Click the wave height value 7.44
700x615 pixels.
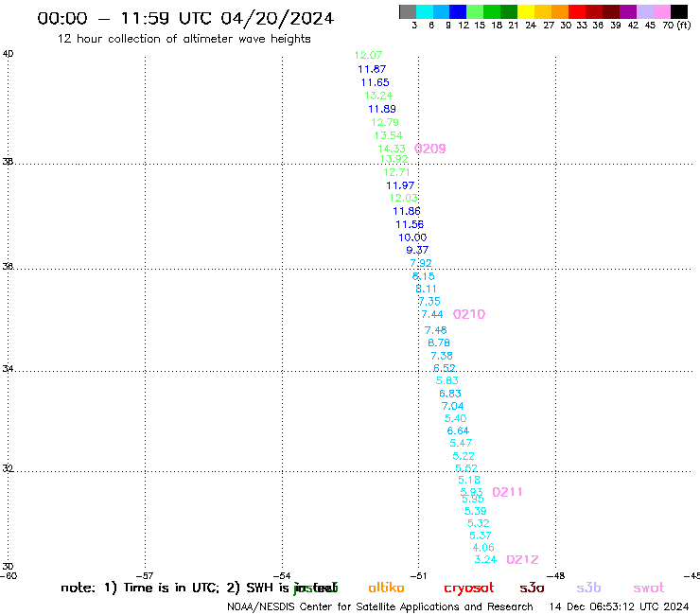click(x=432, y=315)
